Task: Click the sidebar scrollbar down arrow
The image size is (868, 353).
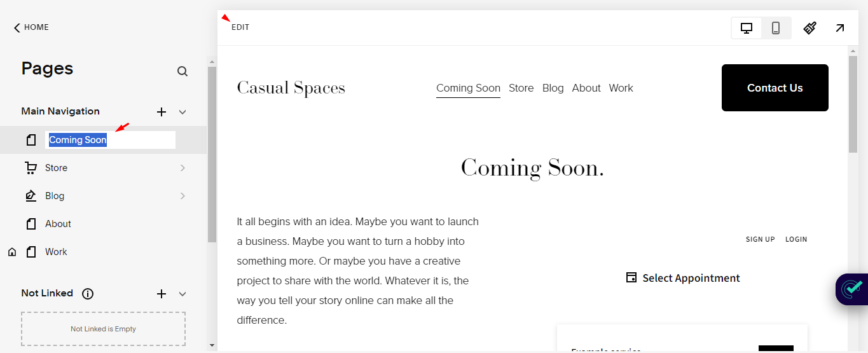Action: click(x=212, y=345)
